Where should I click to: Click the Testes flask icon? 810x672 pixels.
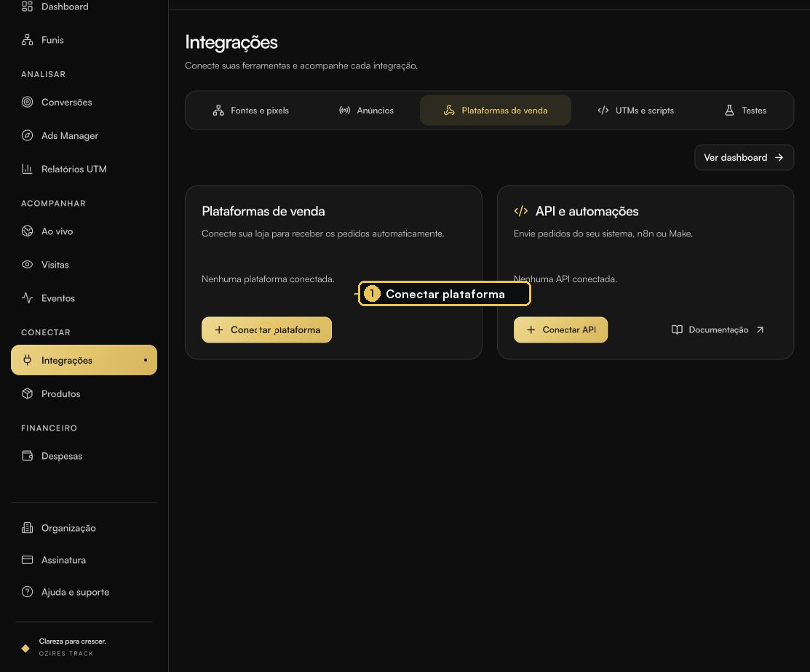[x=729, y=110]
